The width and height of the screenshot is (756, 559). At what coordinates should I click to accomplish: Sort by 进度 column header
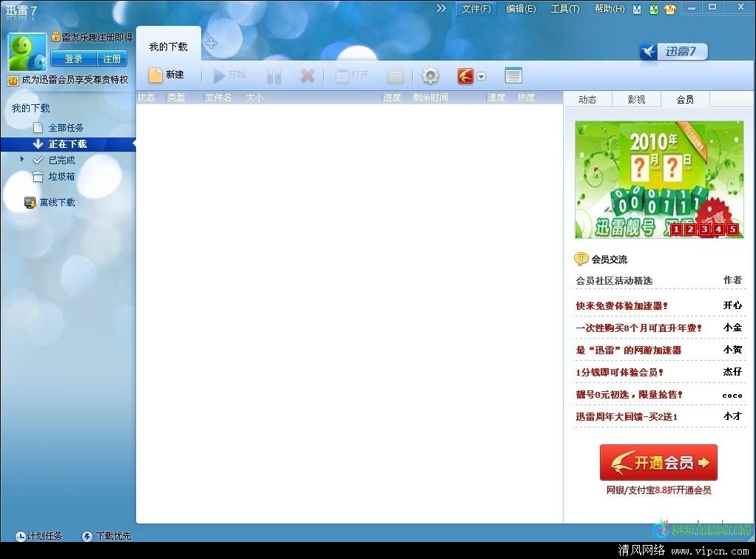pos(392,98)
